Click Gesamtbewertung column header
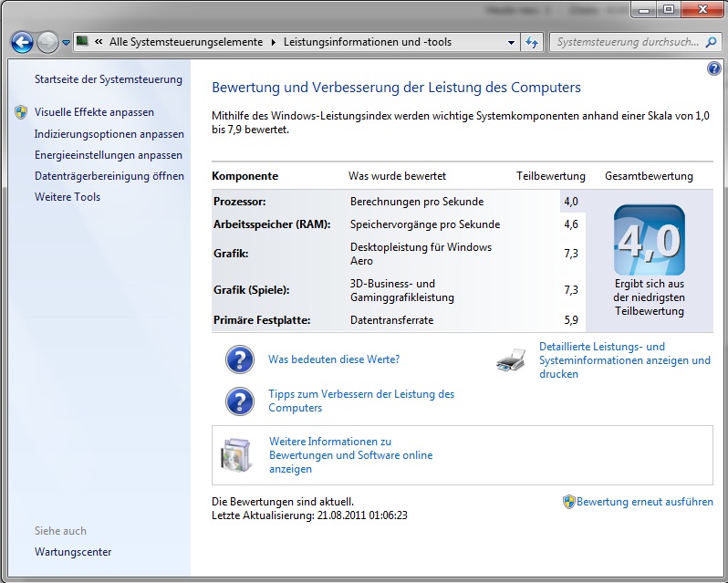The height and width of the screenshot is (583, 728). pos(649,176)
